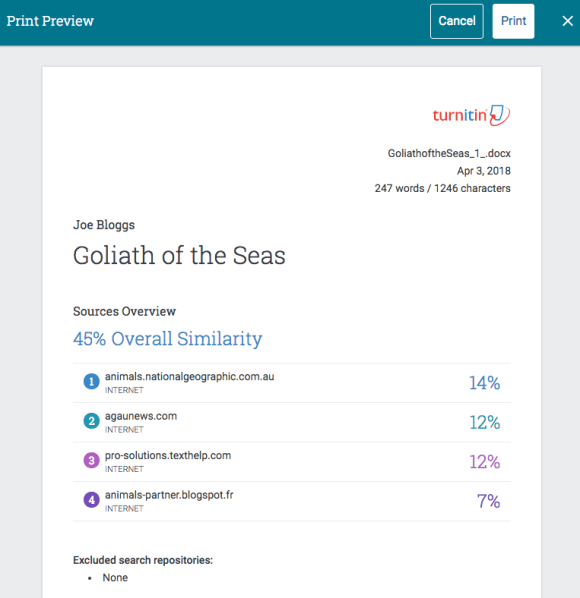Screen dimensions: 580x598
Task: Click the 14% similarity score
Action: (x=484, y=383)
